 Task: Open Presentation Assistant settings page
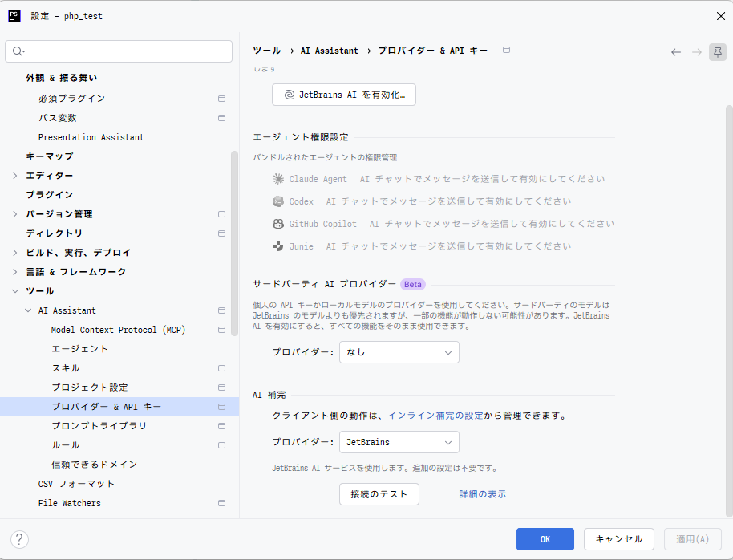(x=91, y=137)
